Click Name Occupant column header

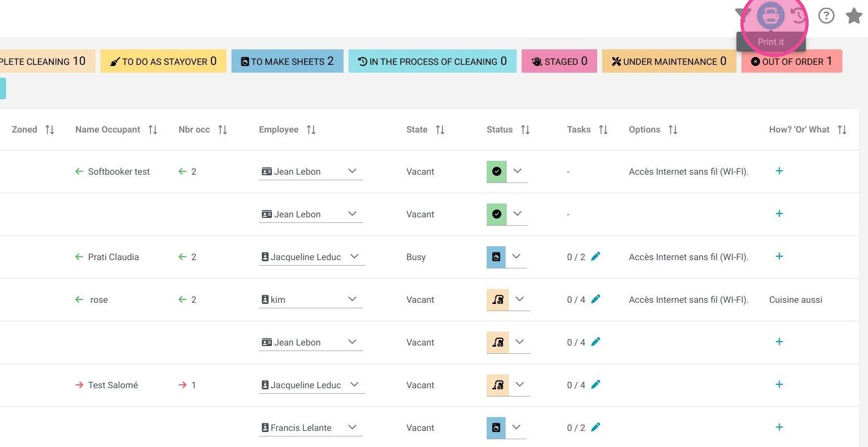[108, 130]
